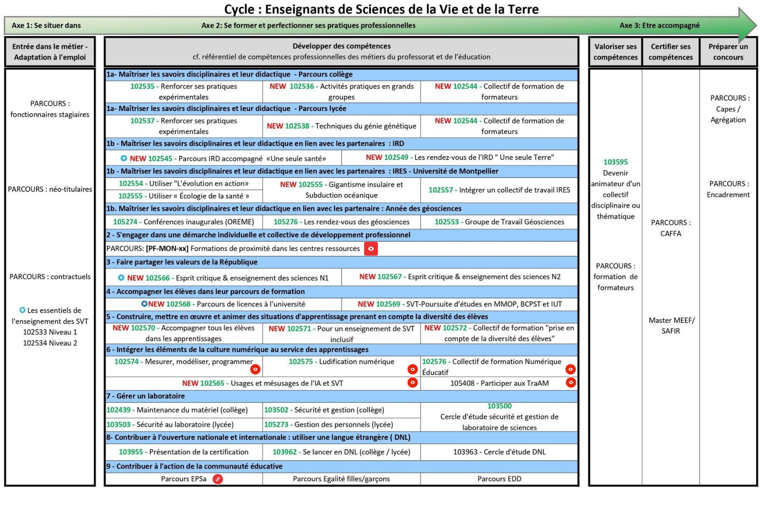760x532 pixels.
Task: Click eye icon next to Participer aux TraAM
Action: tap(571, 383)
